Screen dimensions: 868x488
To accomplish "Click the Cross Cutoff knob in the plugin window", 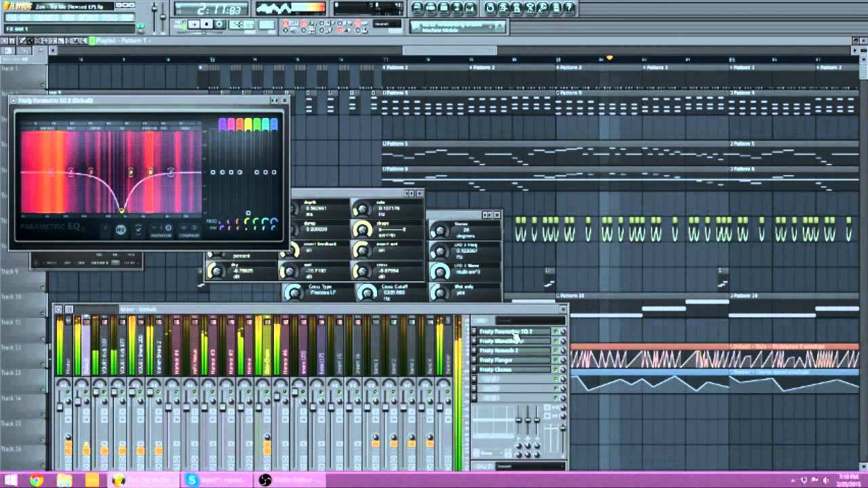I will point(367,292).
